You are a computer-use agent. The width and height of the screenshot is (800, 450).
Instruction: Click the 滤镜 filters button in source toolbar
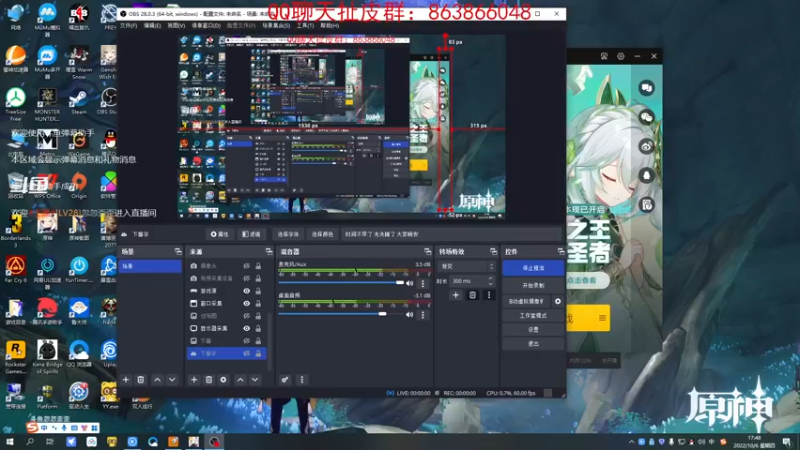pyautogui.click(x=252, y=234)
